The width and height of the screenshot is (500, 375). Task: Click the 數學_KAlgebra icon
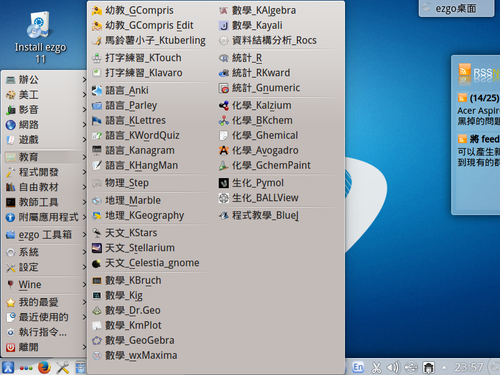point(223,10)
